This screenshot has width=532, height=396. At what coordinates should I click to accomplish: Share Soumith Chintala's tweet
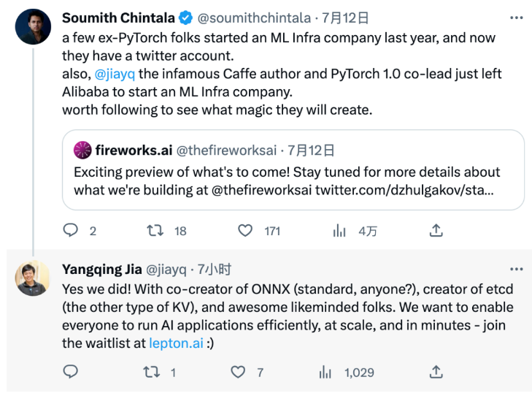pos(436,230)
